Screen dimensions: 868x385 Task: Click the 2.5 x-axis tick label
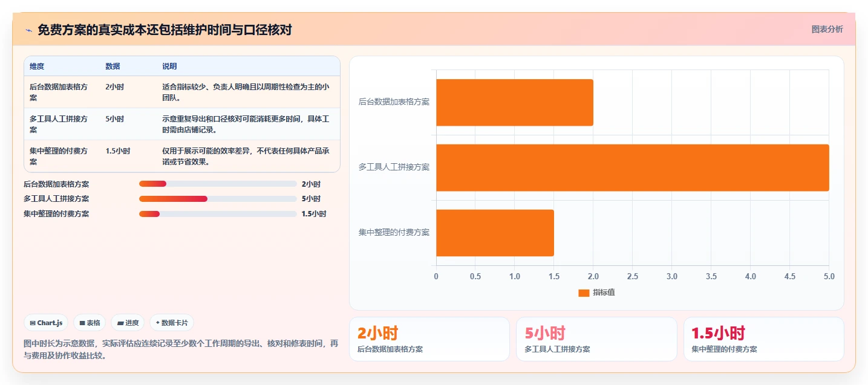(633, 276)
